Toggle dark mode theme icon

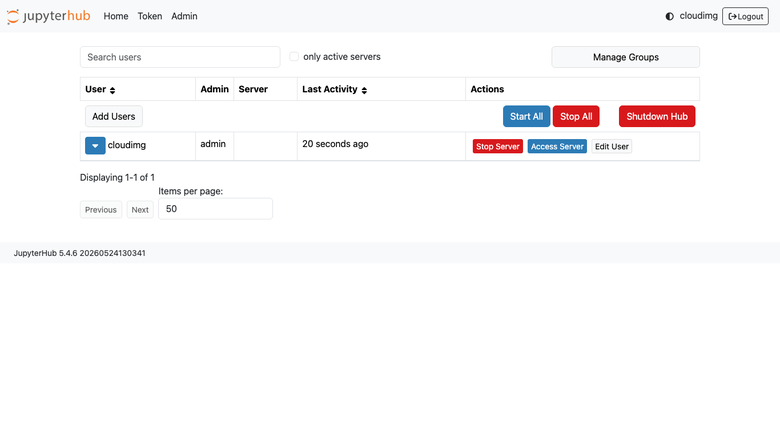(670, 16)
